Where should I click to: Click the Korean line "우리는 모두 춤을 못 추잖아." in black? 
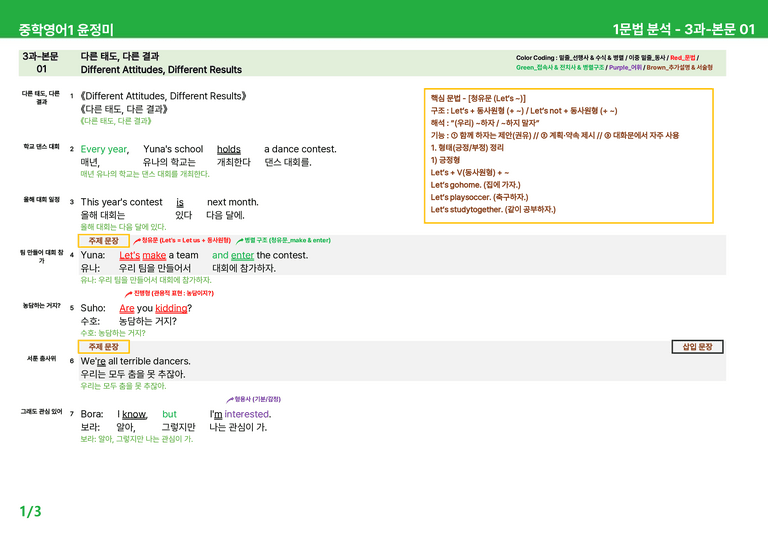[133, 374]
